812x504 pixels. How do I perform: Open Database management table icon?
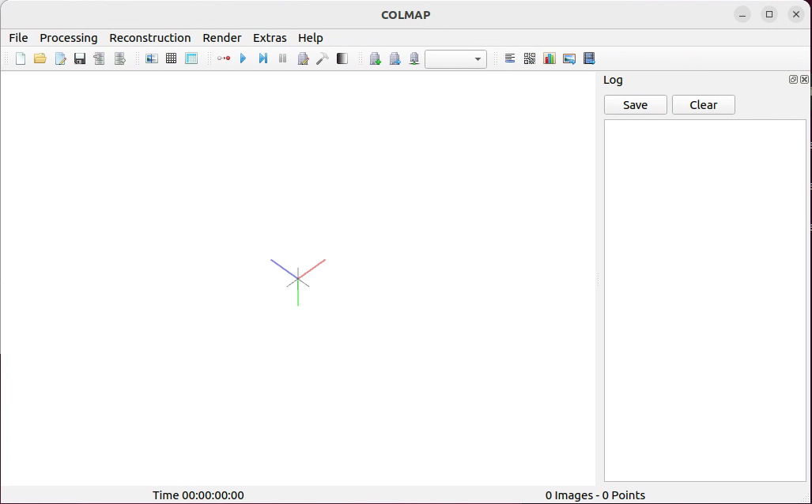pyautogui.click(x=191, y=58)
